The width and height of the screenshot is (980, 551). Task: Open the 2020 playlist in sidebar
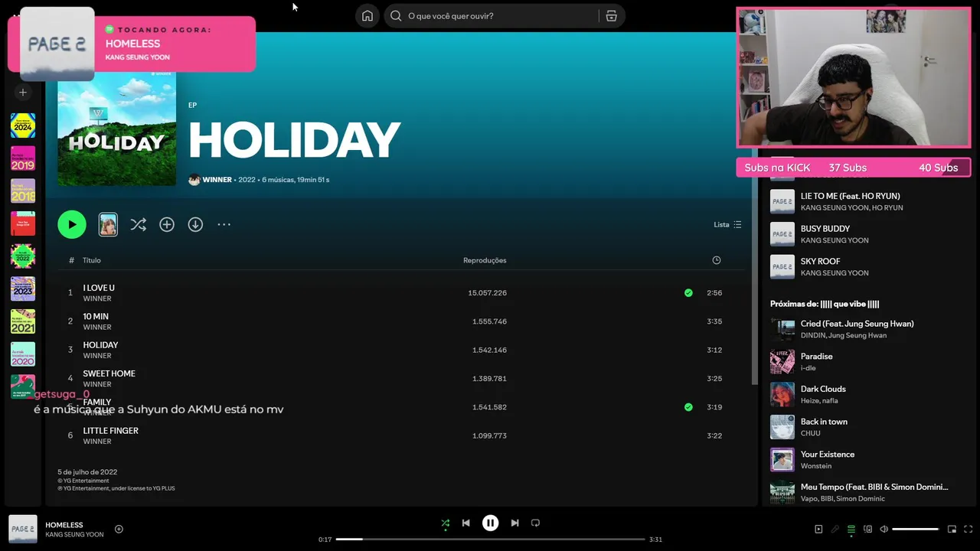[x=23, y=354]
